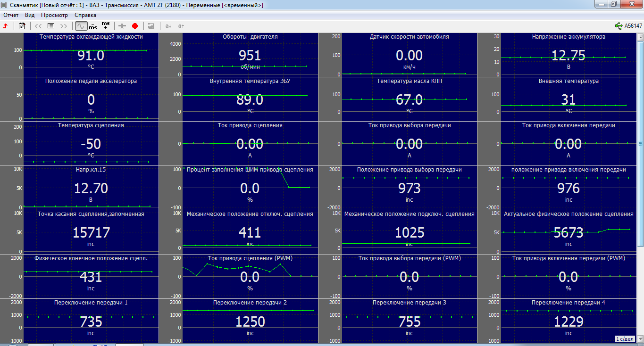Select 'Ток привода выбора передачи' title (A)

pyautogui.click(x=410, y=125)
